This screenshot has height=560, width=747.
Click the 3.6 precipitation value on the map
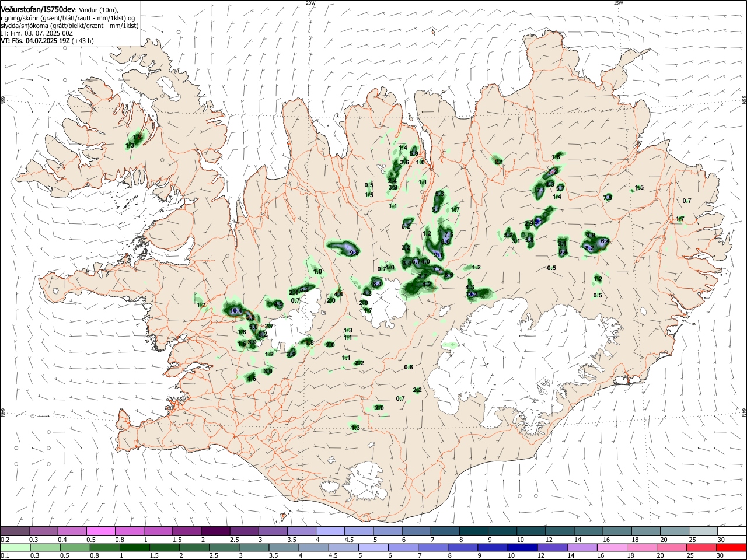point(404,162)
